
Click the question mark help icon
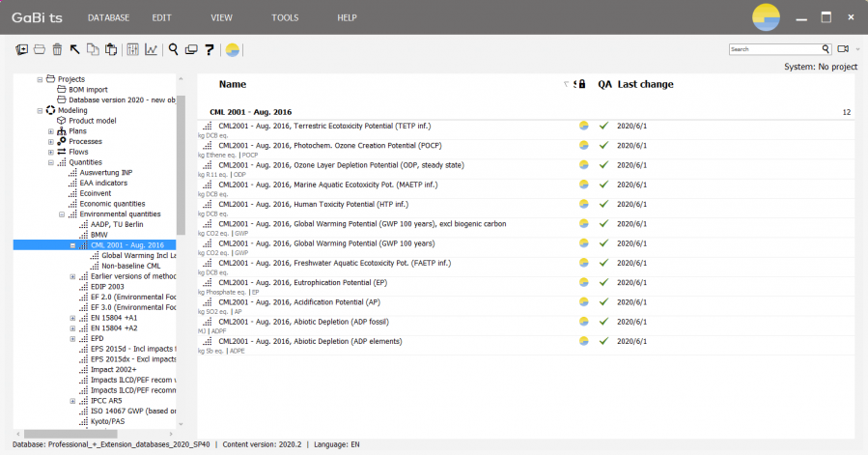(x=209, y=49)
